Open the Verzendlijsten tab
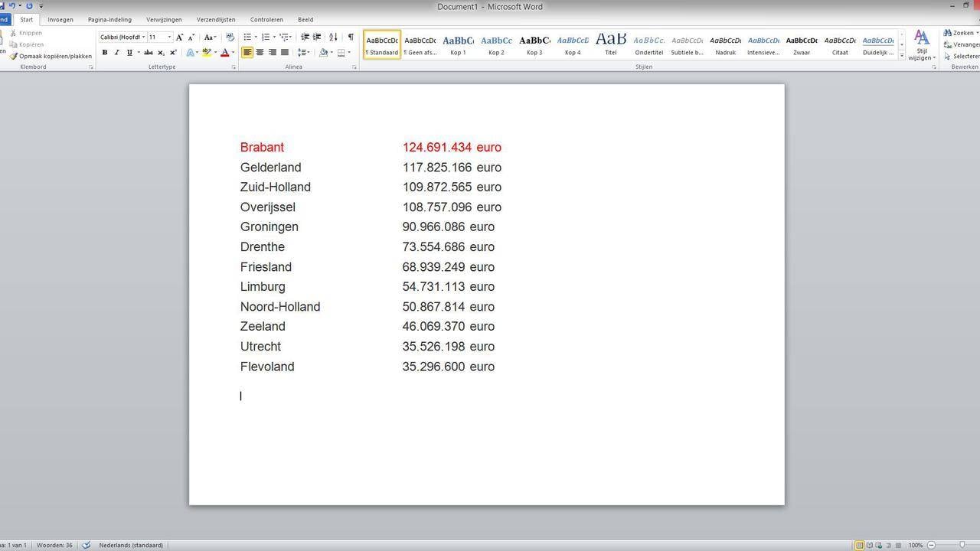The width and height of the screenshot is (980, 551). 216,19
